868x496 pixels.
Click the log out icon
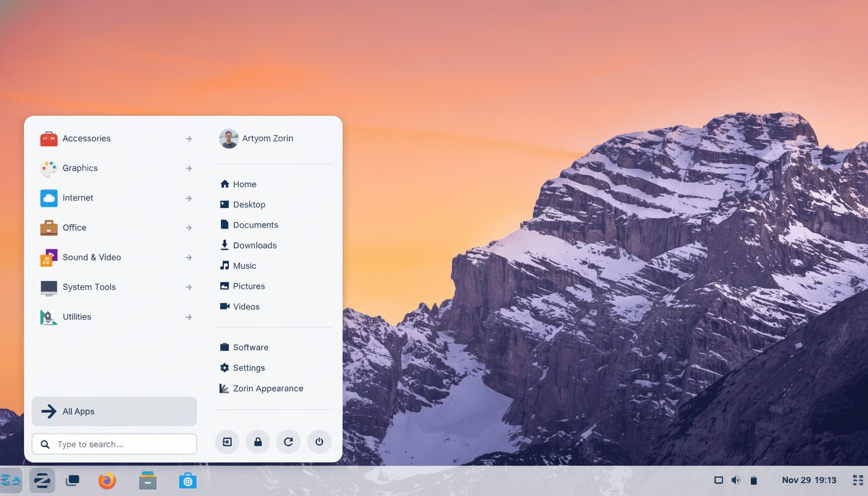[x=227, y=442]
